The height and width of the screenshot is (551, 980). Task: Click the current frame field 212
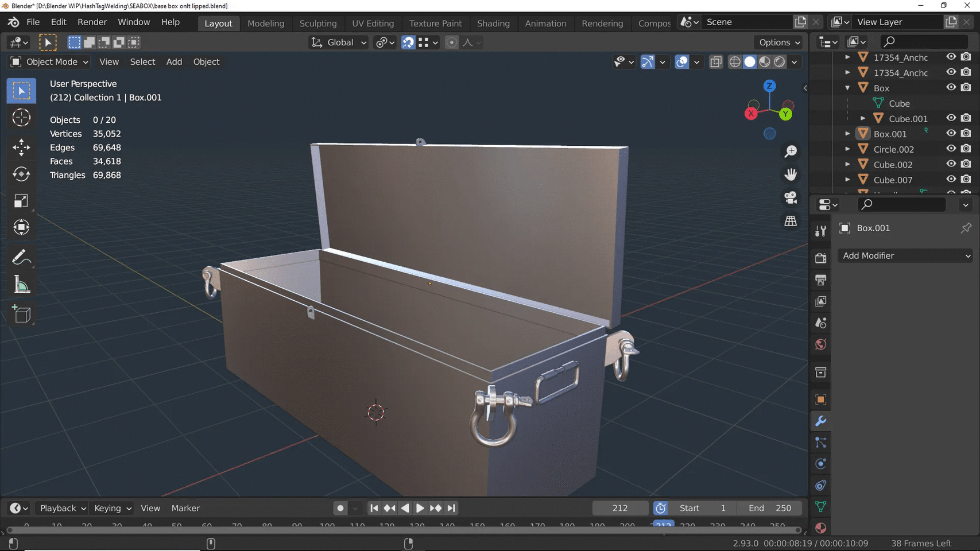[x=620, y=508]
